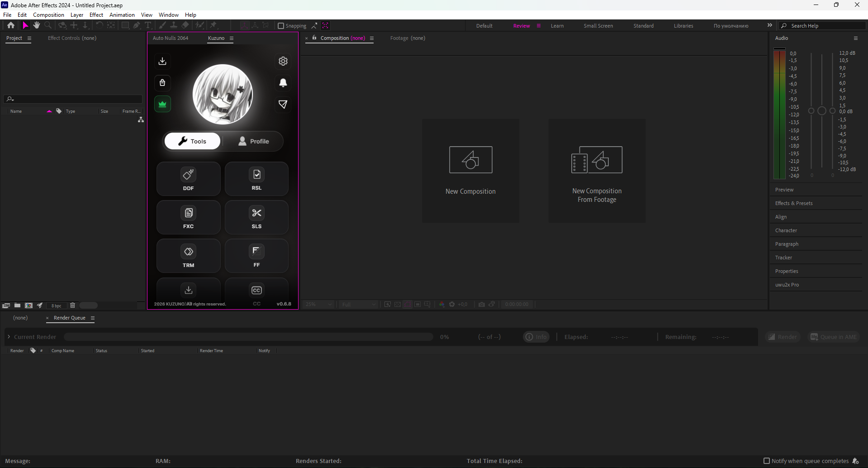Image resolution: width=868 pixels, height=468 pixels.
Task: Toggle snap-to-edges extend icon beside Snapping
Action: (x=314, y=25)
